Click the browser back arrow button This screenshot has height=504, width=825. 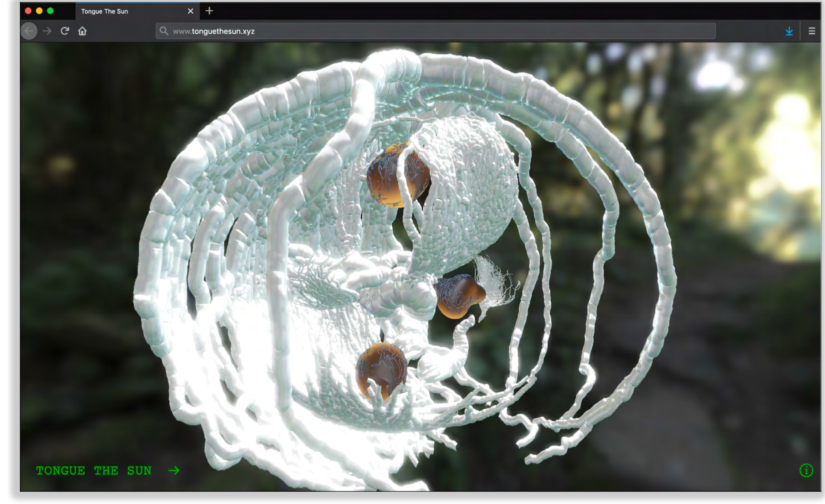pos(29,31)
